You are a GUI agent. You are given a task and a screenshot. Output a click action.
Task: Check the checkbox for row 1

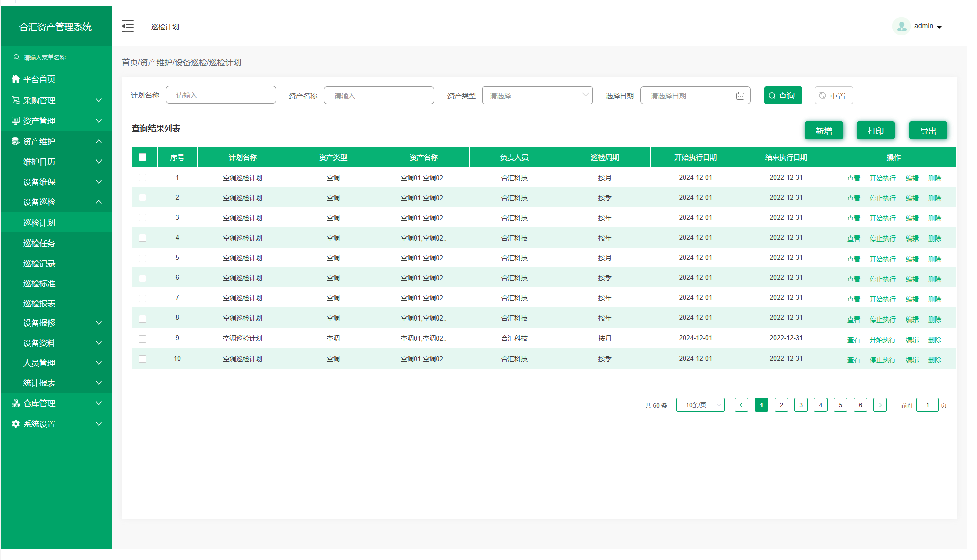[143, 178]
